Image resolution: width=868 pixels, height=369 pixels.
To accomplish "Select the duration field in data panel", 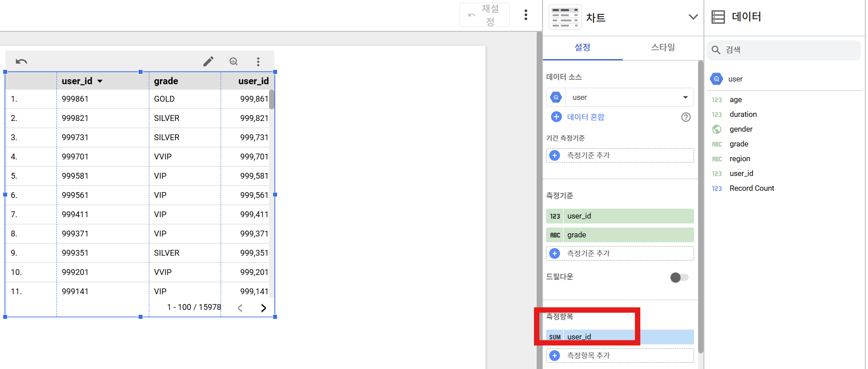I will pos(743,114).
